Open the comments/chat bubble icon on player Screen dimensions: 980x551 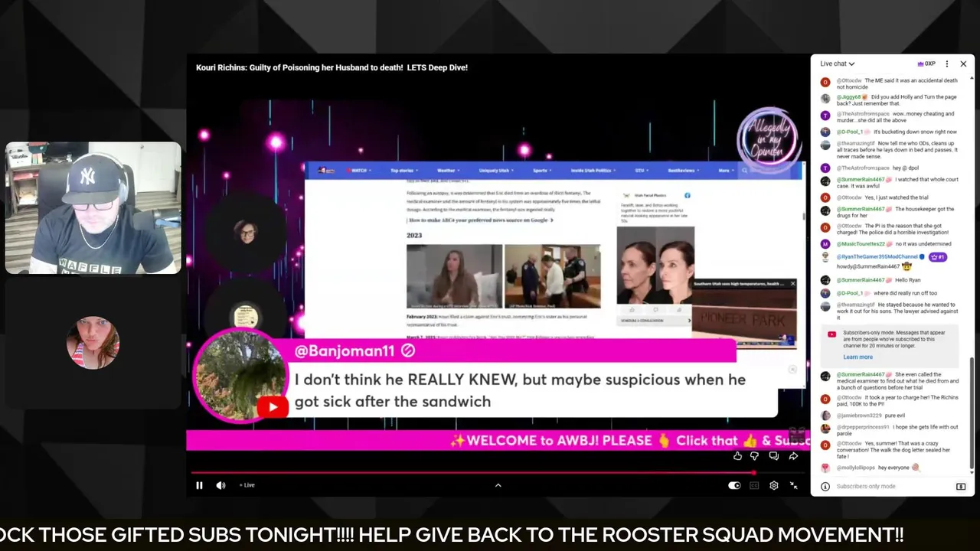[773, 456]
